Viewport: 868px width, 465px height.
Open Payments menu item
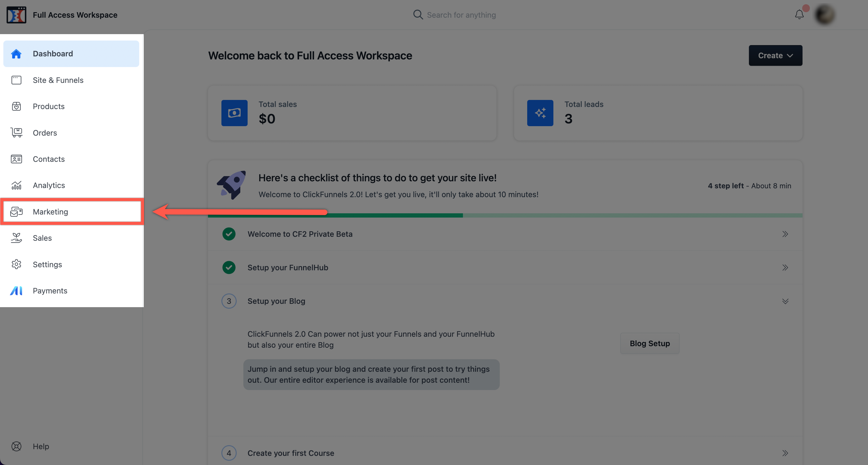tap(71, 290)
